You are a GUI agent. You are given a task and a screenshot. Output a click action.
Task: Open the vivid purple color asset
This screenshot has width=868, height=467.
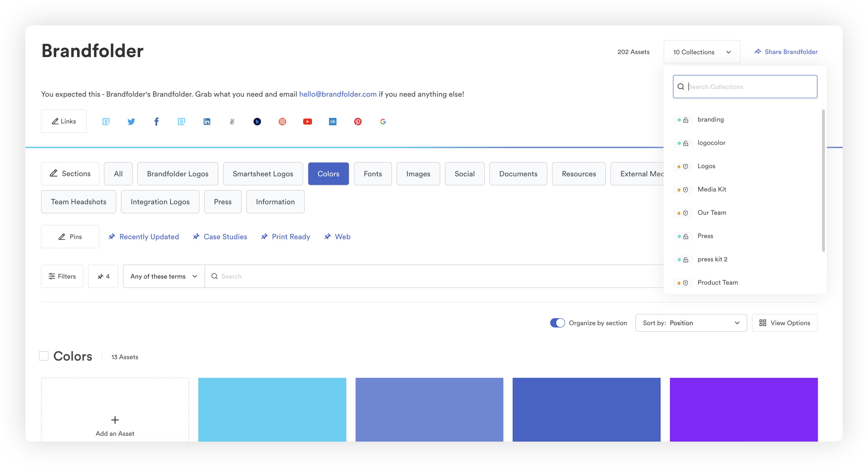tap(744, 409)
